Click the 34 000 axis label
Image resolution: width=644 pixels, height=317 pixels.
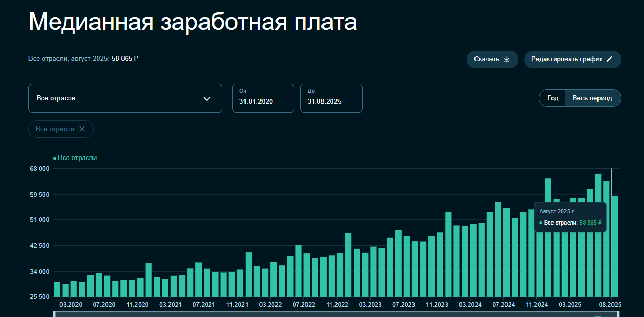(x=39, y=272)
